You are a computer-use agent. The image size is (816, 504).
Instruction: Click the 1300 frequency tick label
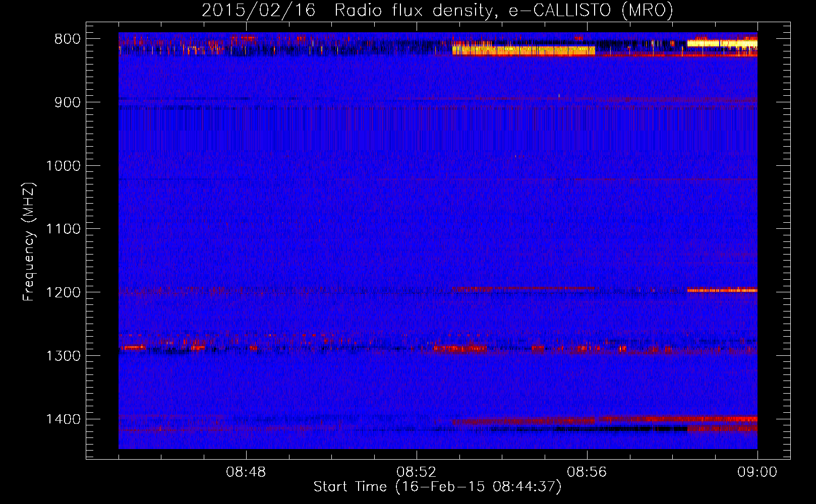tap(63, 356)
